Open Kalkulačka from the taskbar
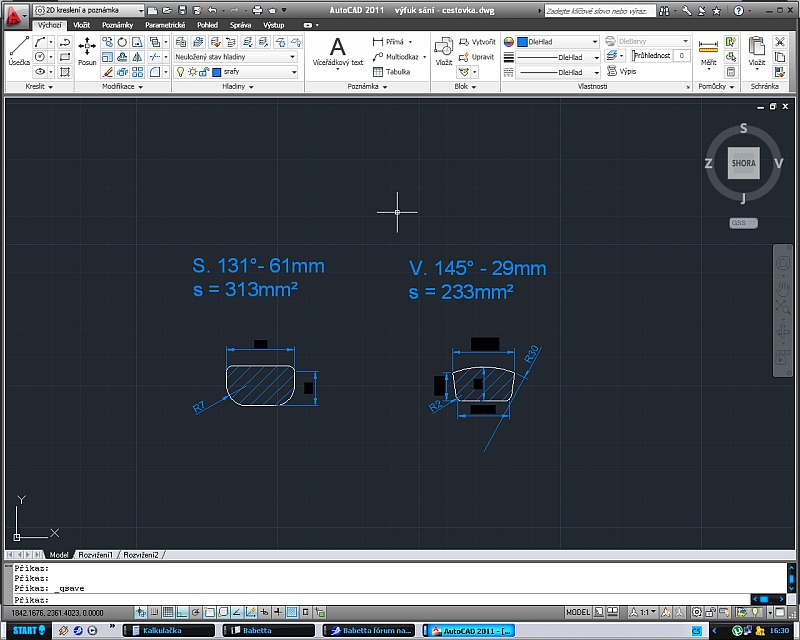Viewport: 800px width, 640px height. [168, 630]
